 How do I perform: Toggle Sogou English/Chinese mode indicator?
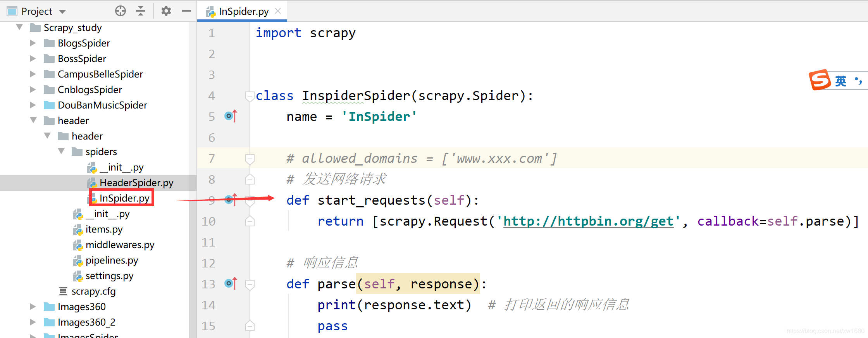tap(840, 81)
